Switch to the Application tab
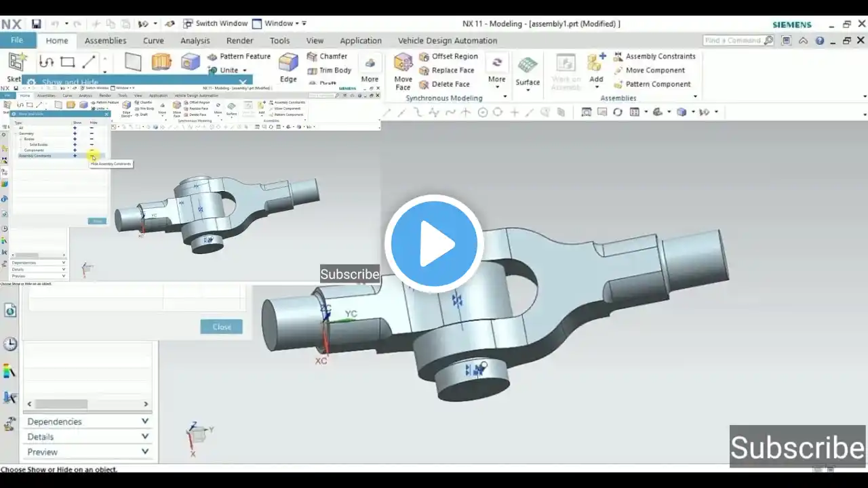 (361, 41)
